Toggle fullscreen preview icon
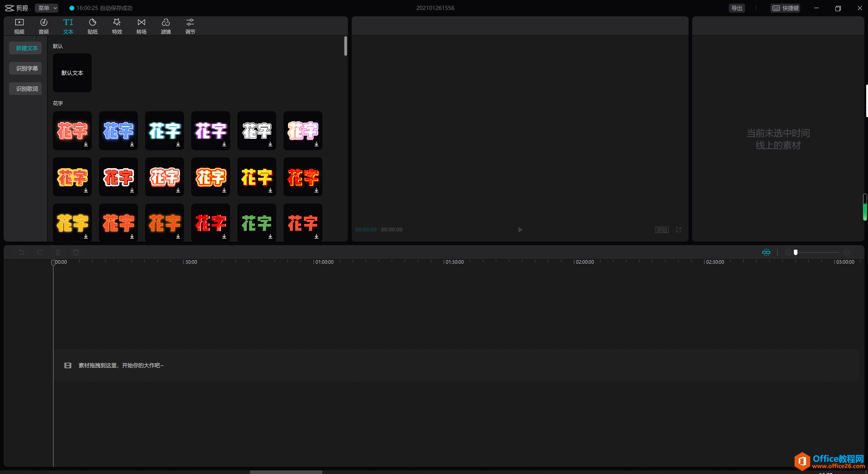868x474 pixels. pyautogui.click(x=679, y=230)
